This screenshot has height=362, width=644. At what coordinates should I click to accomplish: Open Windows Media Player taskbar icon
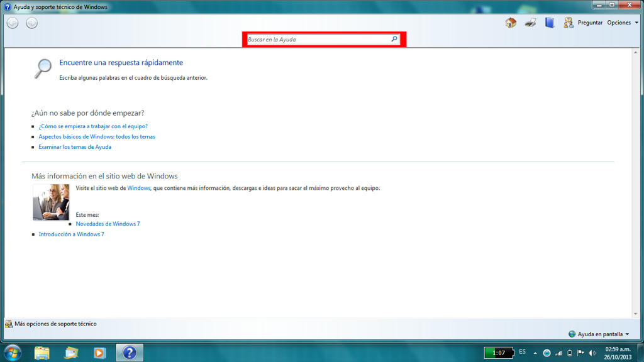click(99, 353)
